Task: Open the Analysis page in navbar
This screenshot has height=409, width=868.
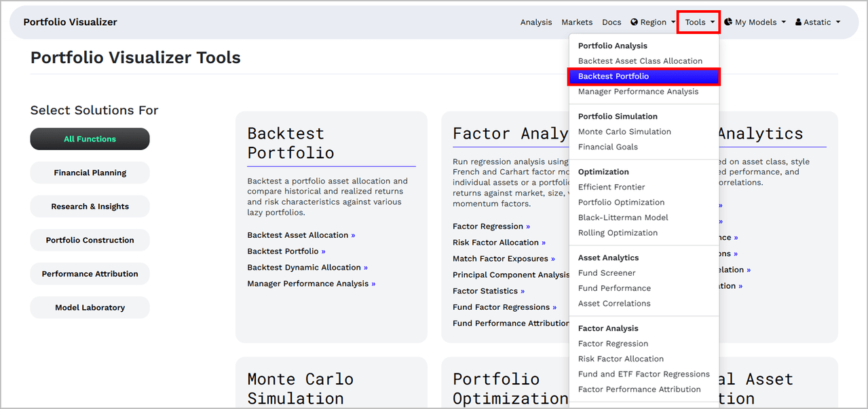Action: coord(536,22)
